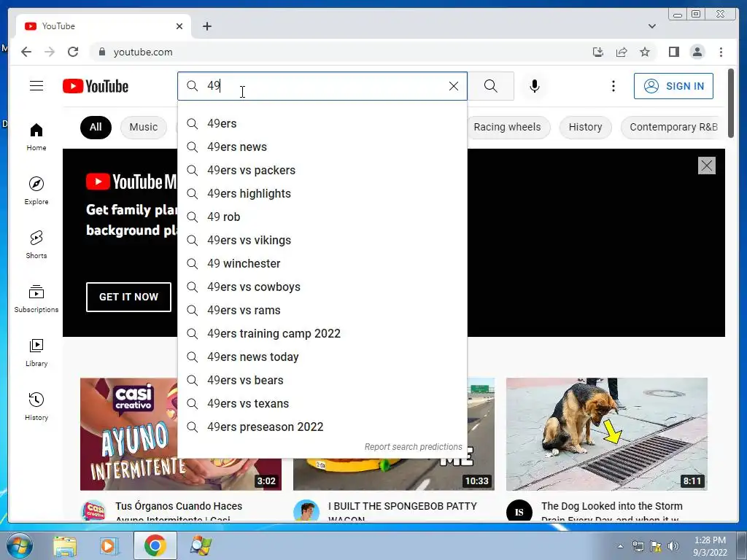Click the install app icon in address bar
The height and width of the screenshot is (560, 747).
coord(598,52)
